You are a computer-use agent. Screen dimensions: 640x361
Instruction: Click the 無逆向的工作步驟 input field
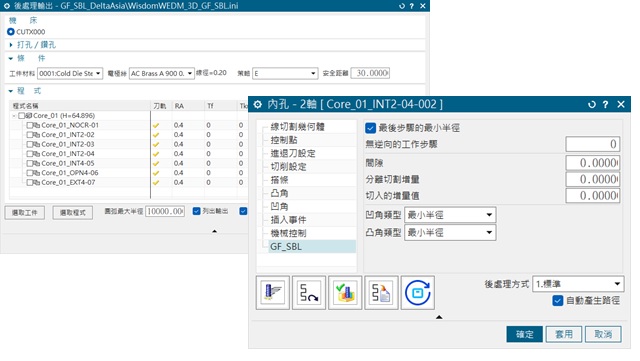tap(593, 144)
